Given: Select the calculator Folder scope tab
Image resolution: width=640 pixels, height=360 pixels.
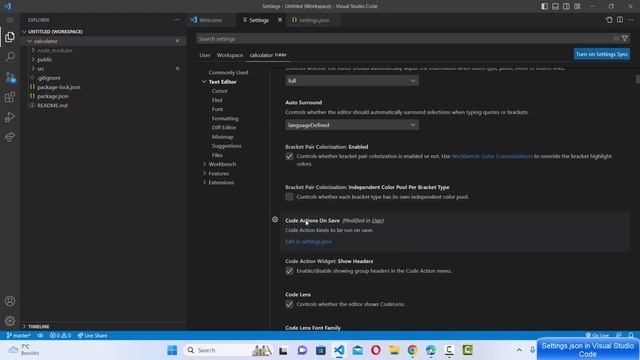Looking at the screenshot, I should [268, 55].
